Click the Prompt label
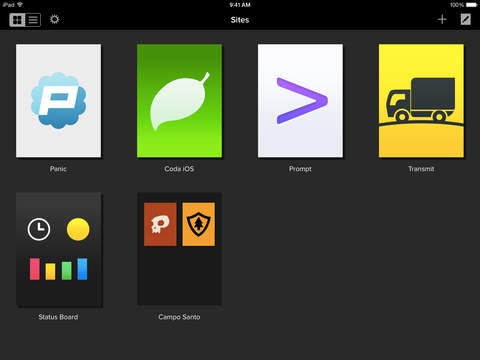The height and width of the screenshot is (360, 480). [300, 169]
